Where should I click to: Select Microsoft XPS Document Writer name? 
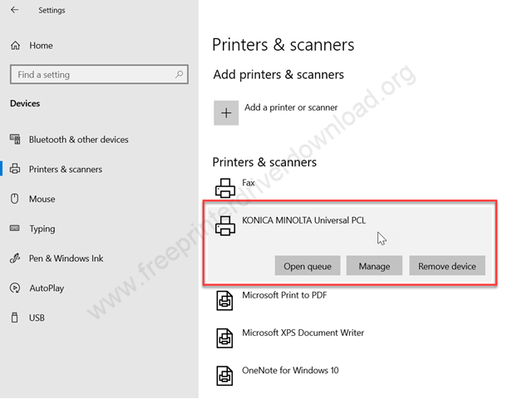click(303, 332)
